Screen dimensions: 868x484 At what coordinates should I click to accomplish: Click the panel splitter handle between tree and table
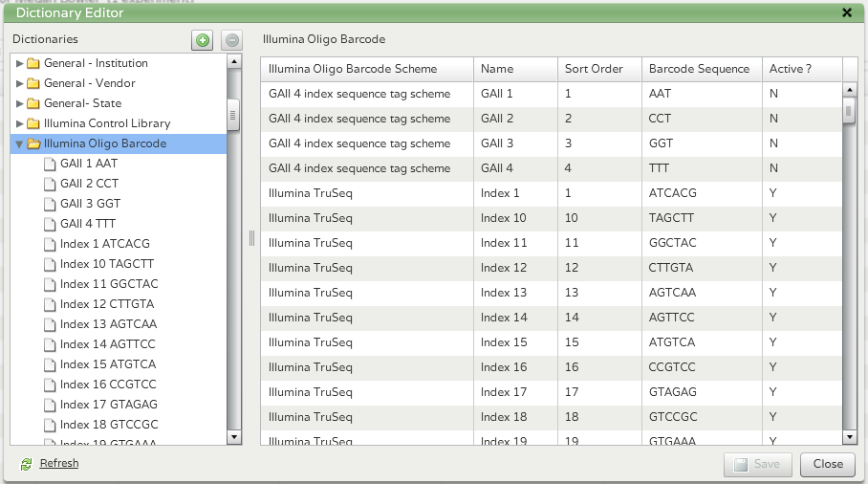[251, 238]
